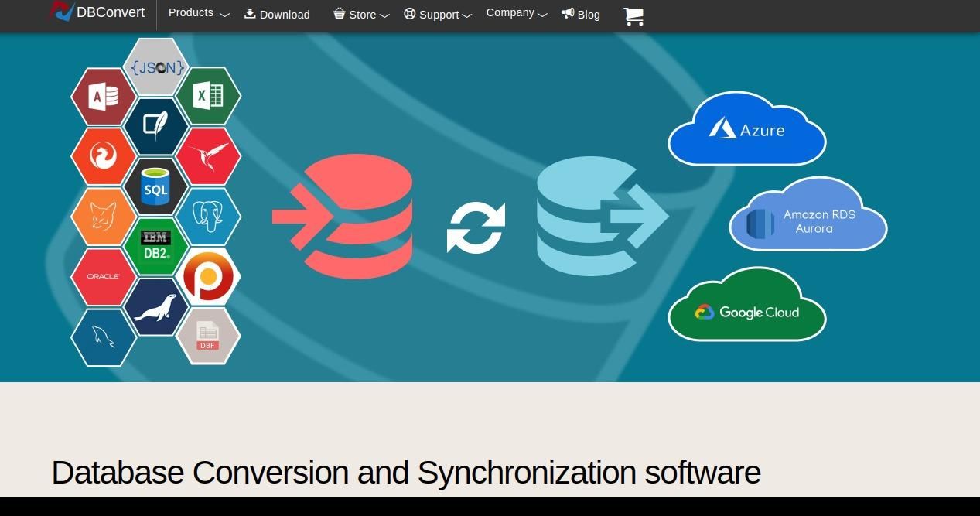Click the Google Cloud icon
This screenshot has width=980, height=516.
click(x=747, y=304)
